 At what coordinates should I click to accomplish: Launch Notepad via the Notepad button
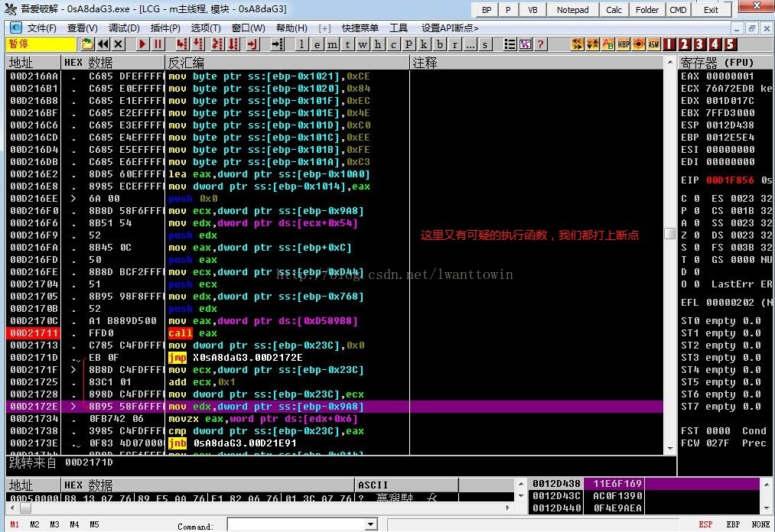[x=572, y=10]
